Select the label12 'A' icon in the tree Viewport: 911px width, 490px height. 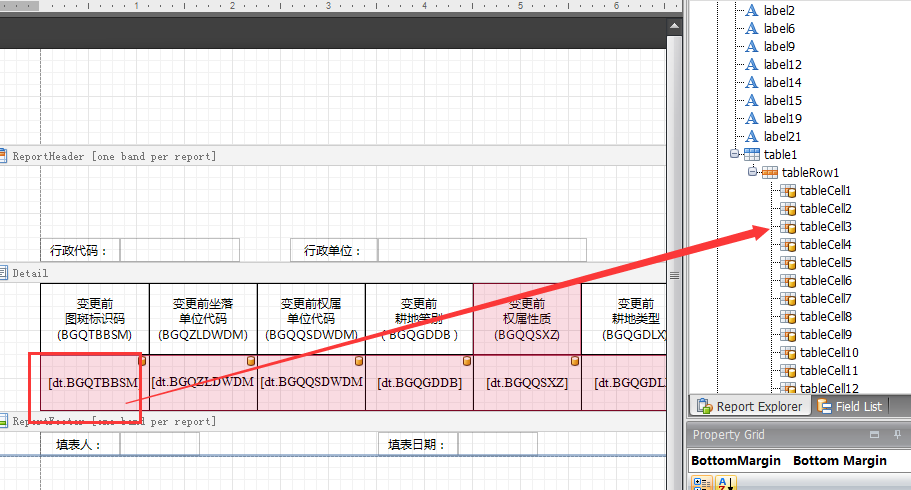point(752,65)
